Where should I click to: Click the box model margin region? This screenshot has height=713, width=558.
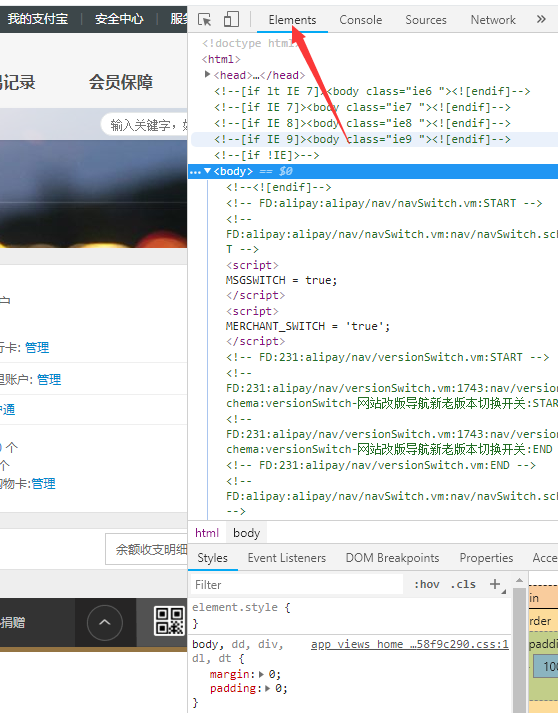tap(543, 598)
